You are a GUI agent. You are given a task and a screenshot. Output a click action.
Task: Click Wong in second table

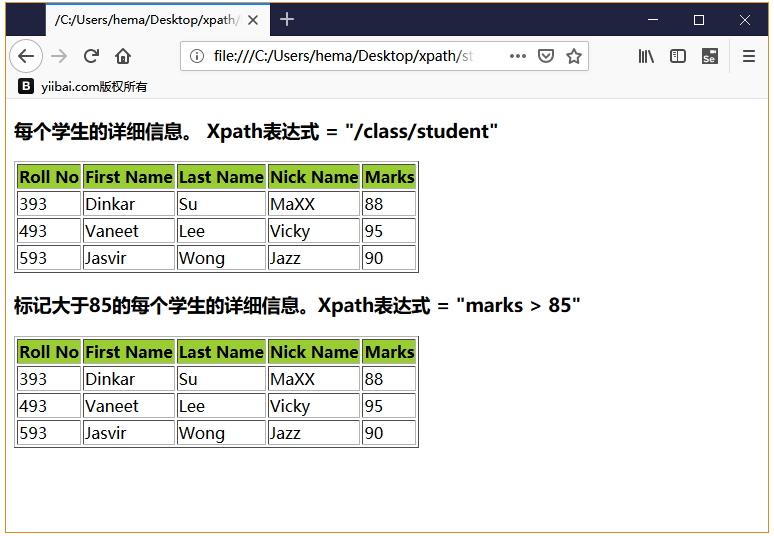[x=221, y=433]
